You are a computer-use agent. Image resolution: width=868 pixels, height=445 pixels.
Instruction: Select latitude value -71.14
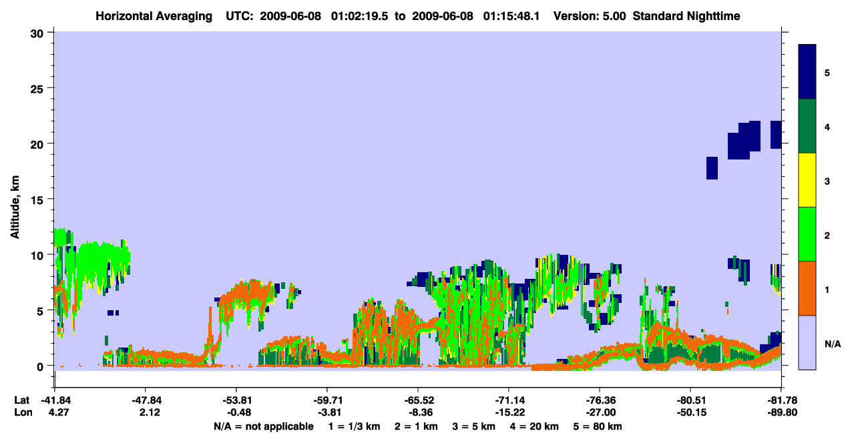tap(509, 400)
